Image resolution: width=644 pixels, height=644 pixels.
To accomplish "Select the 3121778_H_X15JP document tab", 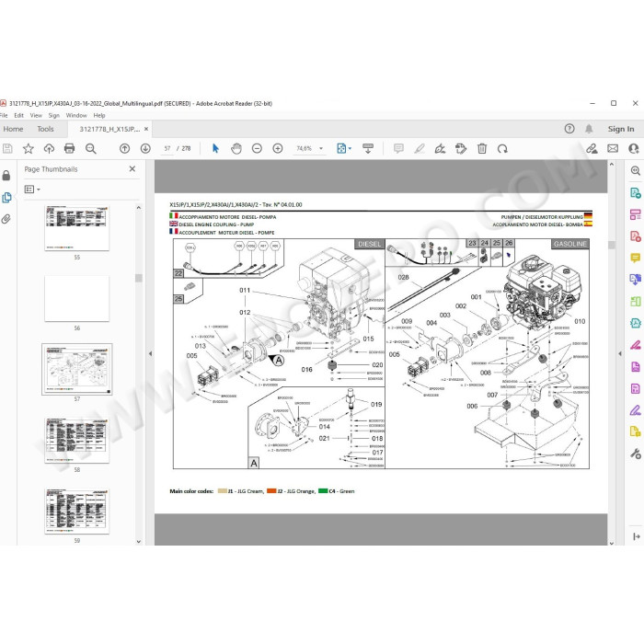I will [109, 129].
